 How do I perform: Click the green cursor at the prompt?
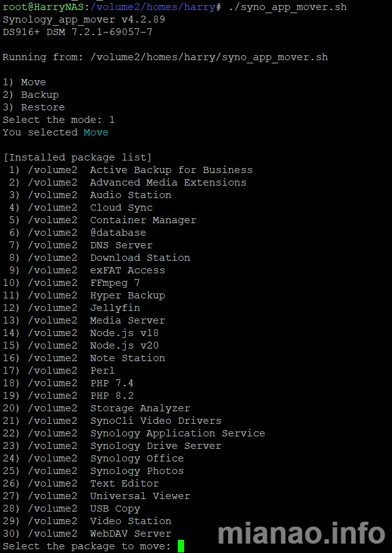(181, 546)
